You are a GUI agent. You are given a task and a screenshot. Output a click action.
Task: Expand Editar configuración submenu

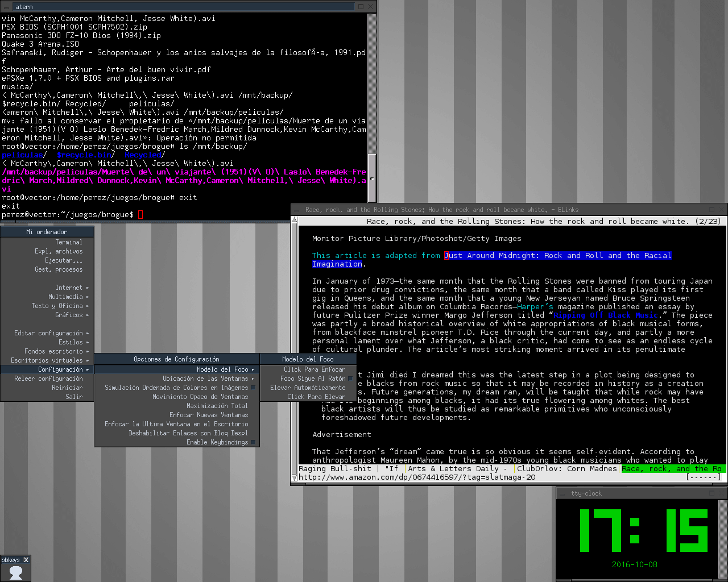47,333
